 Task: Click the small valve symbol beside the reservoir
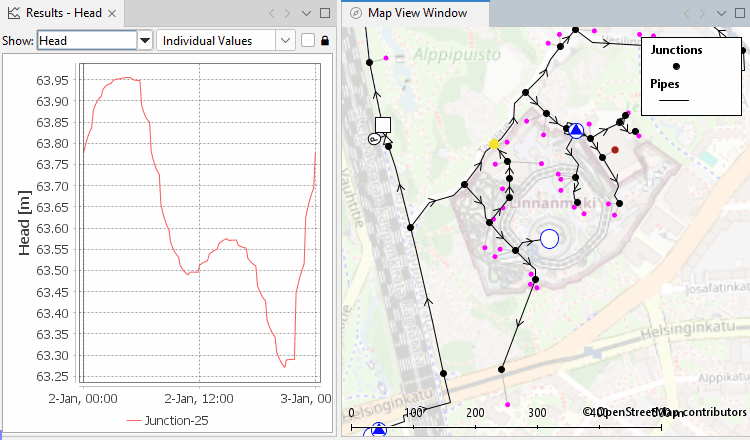[373, 140]
